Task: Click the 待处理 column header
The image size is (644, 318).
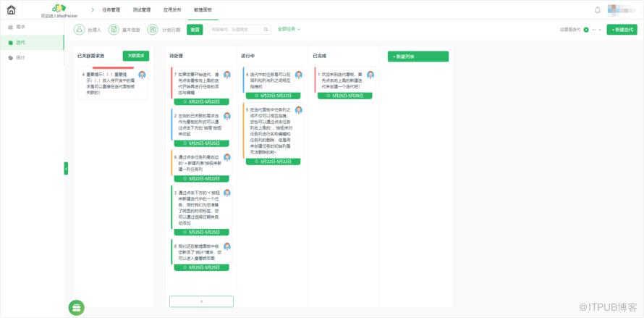Action: pos(177,56)
